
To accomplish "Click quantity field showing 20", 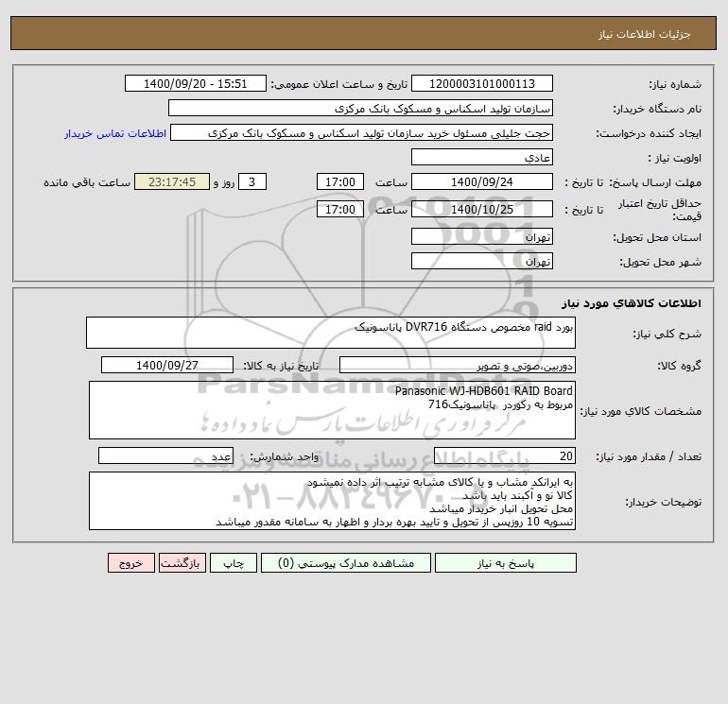I will [x=505, y=455].
